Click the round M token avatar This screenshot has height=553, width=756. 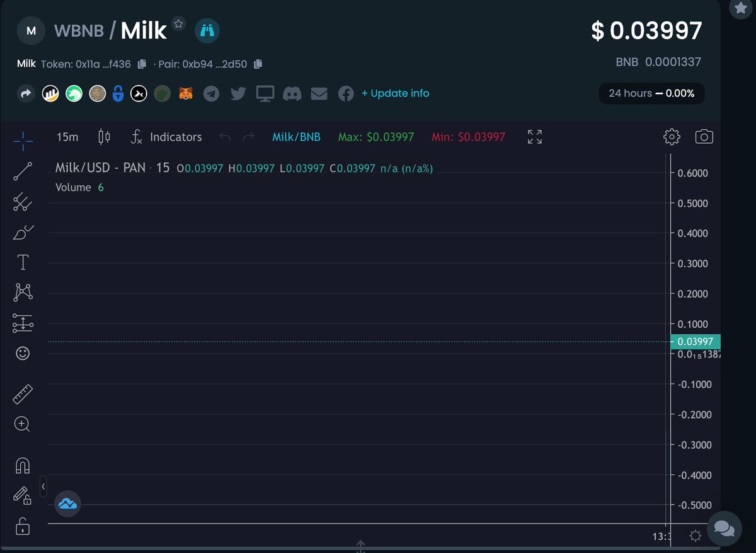coord(30,30)
